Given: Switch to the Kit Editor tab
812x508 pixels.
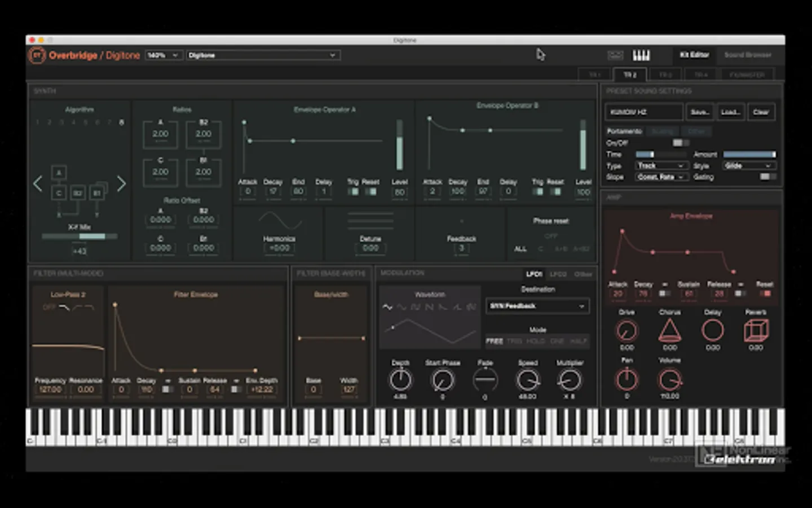Looking at the screenshot, I should (694, 55).
